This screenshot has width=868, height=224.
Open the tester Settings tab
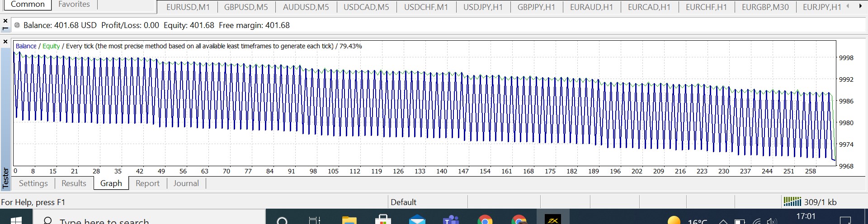pos(33,183)
